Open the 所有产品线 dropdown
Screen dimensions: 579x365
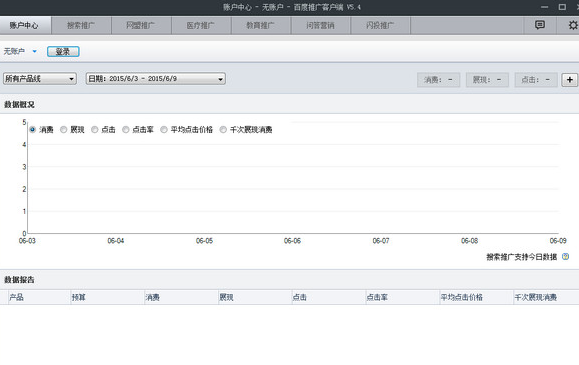tap(40, 79)
